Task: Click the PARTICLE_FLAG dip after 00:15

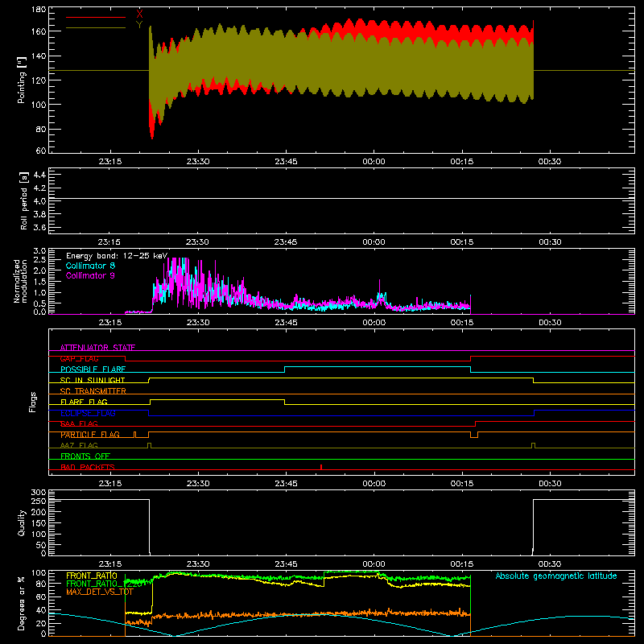Action: pyautogui.click(x=474, y=435)
